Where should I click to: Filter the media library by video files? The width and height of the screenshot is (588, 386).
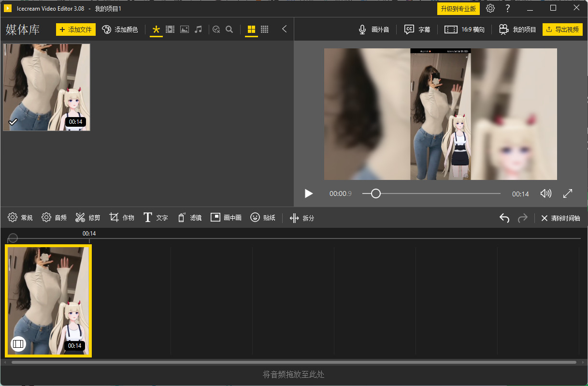pyautogui.click(x=170, y=30)
